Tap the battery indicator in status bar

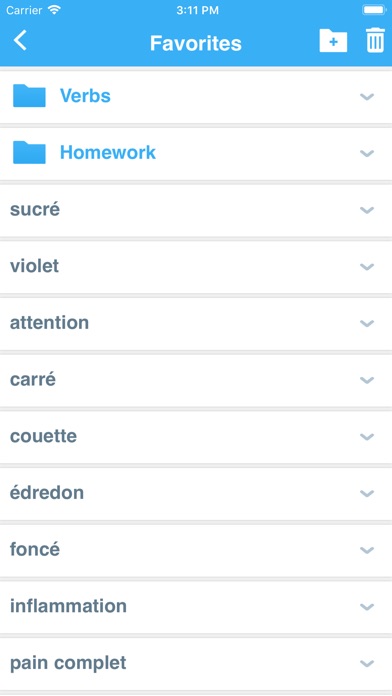click(374, 10)
